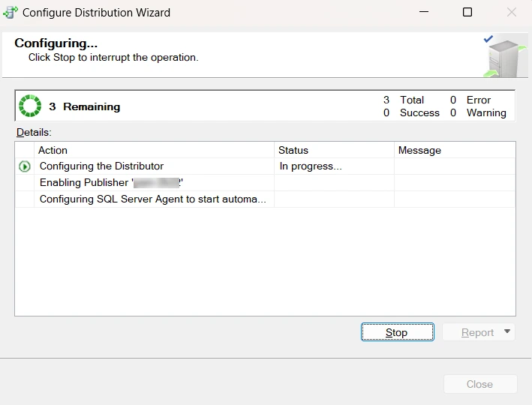Select the Configuring SQL Server Agent row
The height and width of the screenshot is (405, 532).
tap(266, 199)
